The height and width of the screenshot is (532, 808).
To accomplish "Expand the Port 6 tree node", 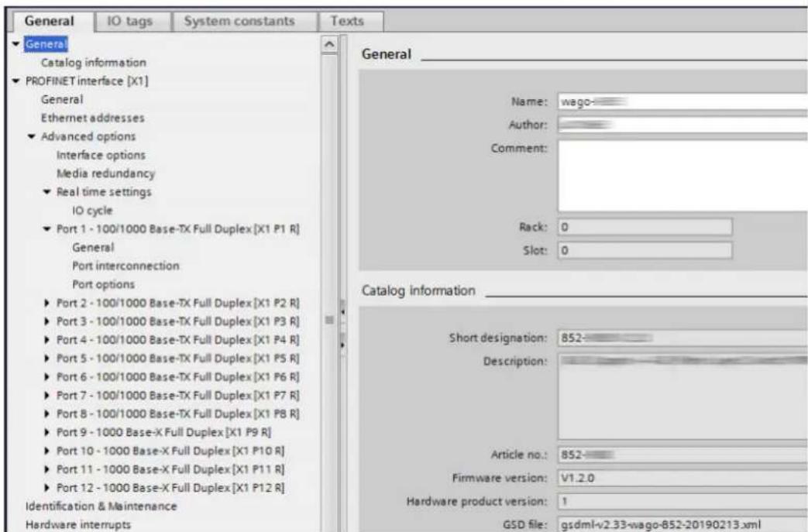I will pos(47,377).
